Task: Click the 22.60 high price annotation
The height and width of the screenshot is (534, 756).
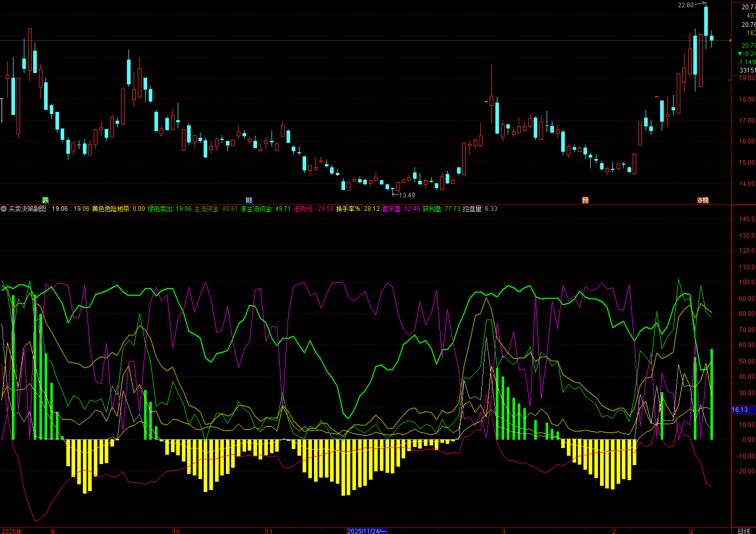Action: point(686,5)
